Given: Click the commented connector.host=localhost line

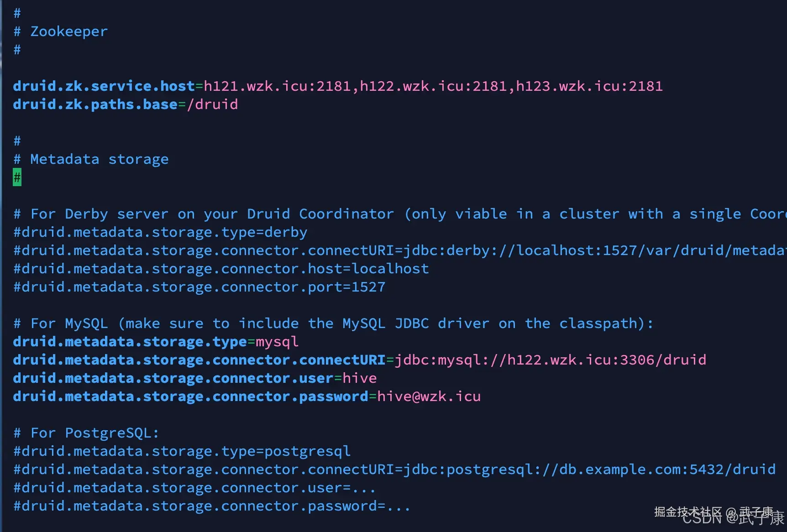Looking at the screenshot, I should 221,269.
